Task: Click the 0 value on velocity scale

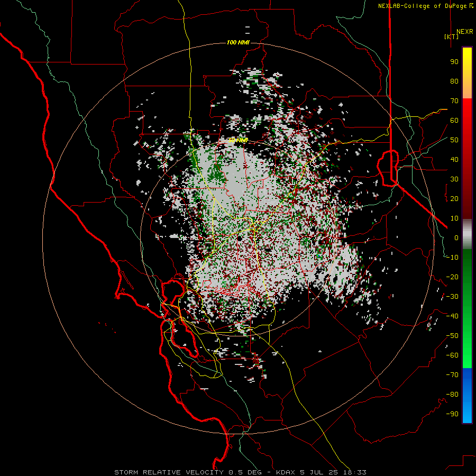Action: (x=456, y=238)
